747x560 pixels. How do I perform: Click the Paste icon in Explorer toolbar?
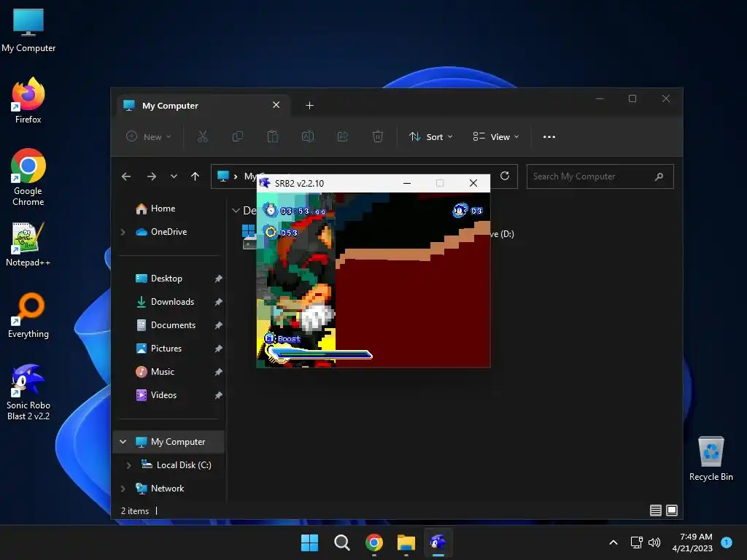coord(273,136)
